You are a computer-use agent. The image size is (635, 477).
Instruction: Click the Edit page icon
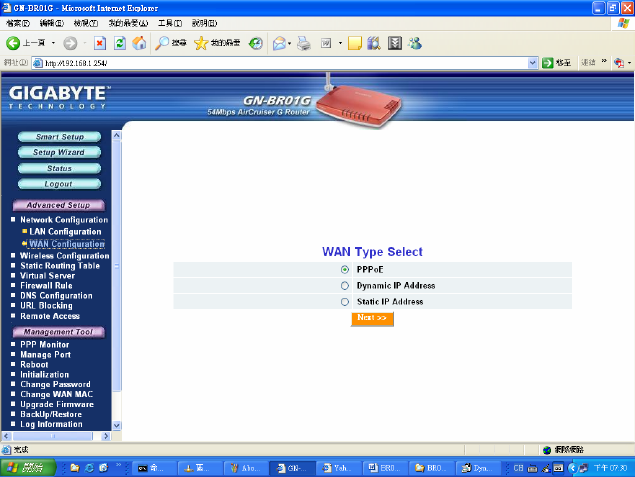tap(326, 43)
